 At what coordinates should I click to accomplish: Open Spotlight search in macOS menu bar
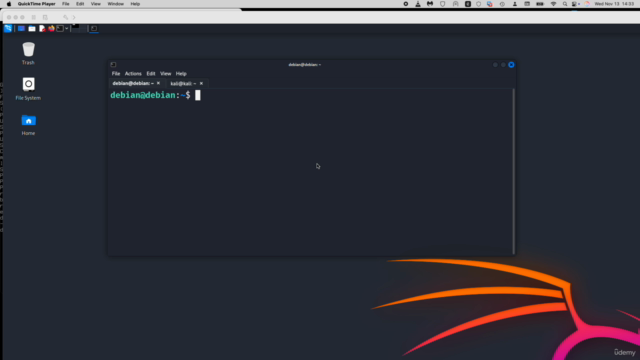tap(565, 4)
